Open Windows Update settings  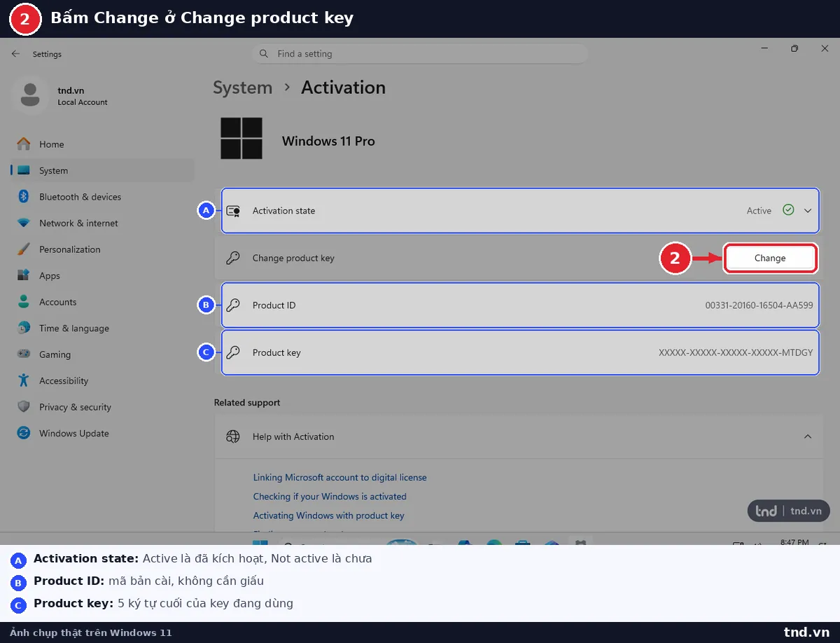coord(102,433)
